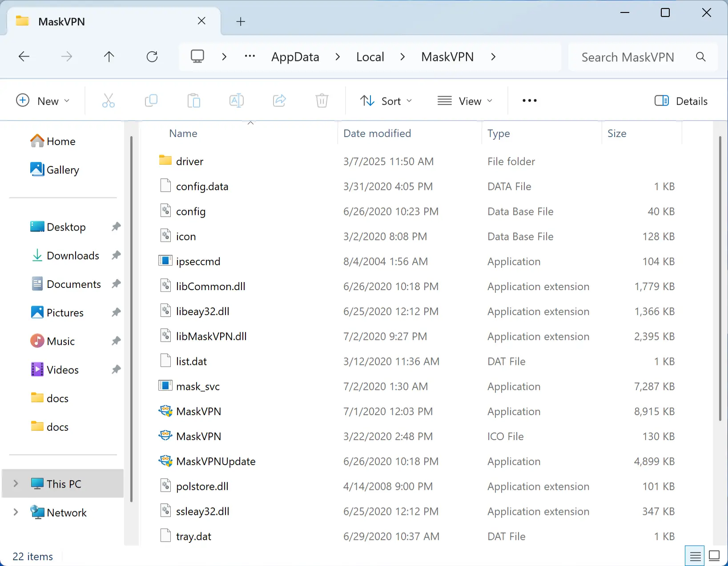Unpin Downloads from quick access
728x566 pixels.
point(116,255)
